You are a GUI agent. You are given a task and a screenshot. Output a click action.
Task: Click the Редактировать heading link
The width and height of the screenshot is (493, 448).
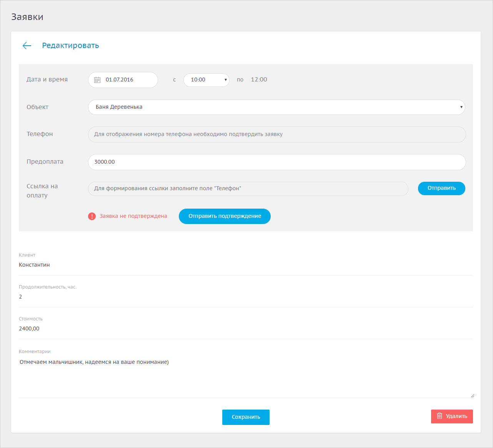tap(70, 46)
